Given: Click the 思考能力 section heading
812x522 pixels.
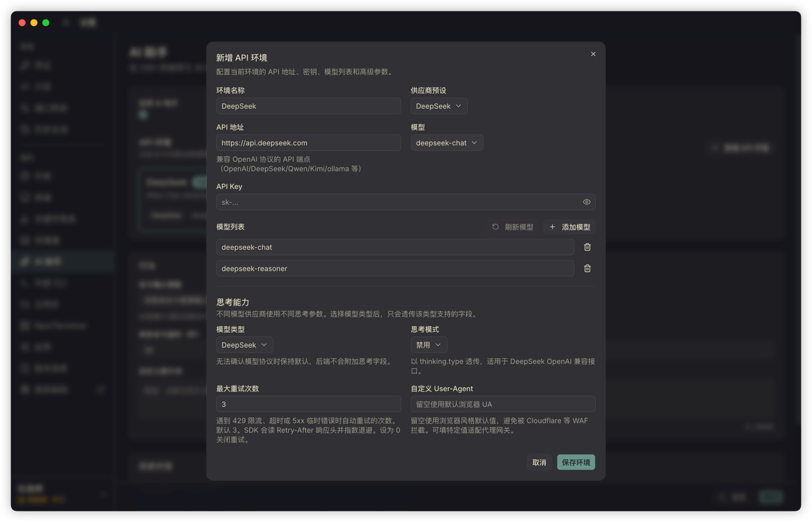Looking at the screenshot, I should pos(233,303).
